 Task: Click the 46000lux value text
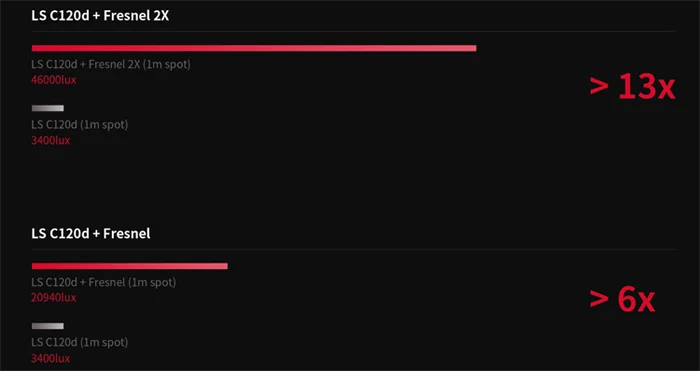point(54,80)
